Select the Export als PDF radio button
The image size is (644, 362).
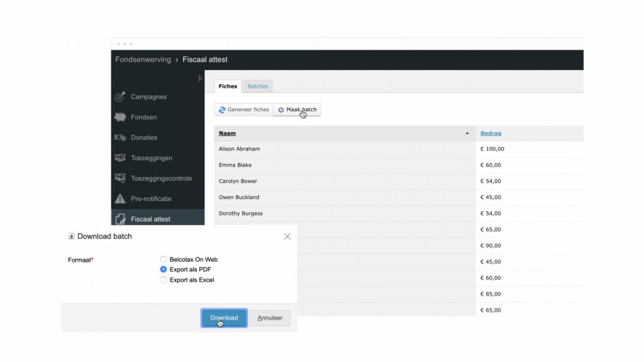point(164,269)
